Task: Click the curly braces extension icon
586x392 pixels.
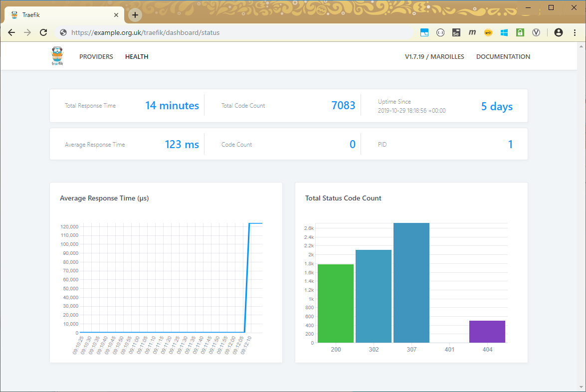Action: click(x=440, y=32)
